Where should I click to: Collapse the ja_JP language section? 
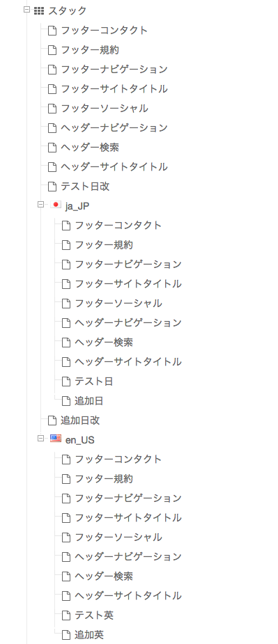(x=40, y=204)
